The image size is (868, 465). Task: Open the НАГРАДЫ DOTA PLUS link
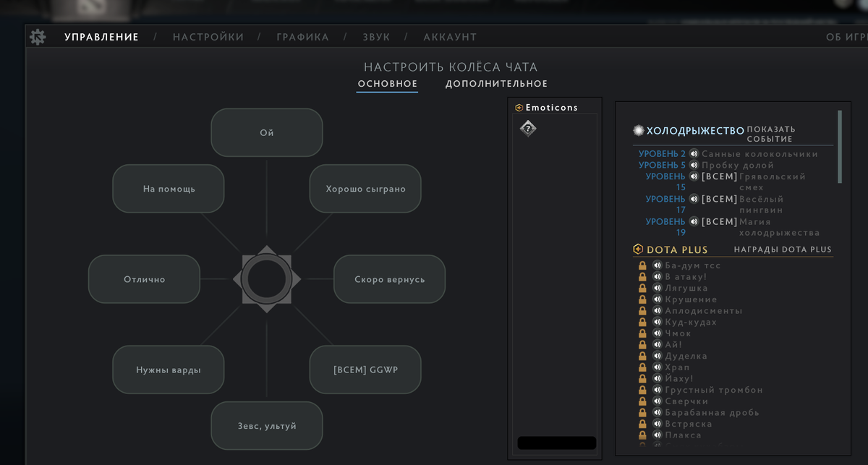[x=783, y=249]
